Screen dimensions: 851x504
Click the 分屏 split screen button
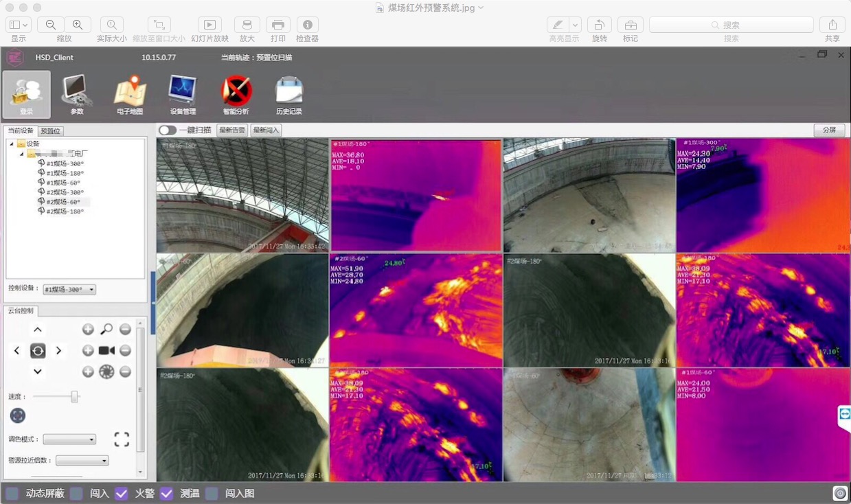pyautogui.click(x=829, y=130)
